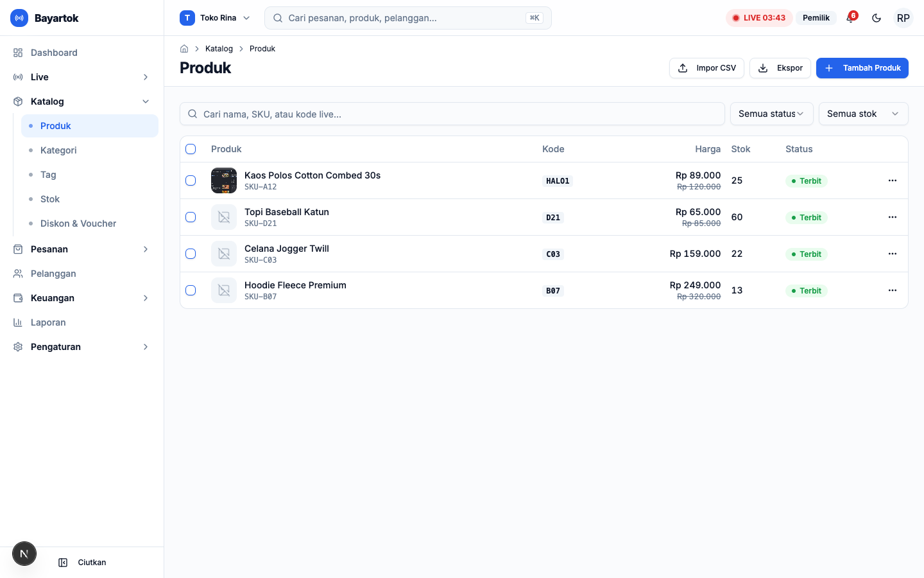Open the Toko Rina store switcher
The image size is (924, 578).
[x=215, y=18]
